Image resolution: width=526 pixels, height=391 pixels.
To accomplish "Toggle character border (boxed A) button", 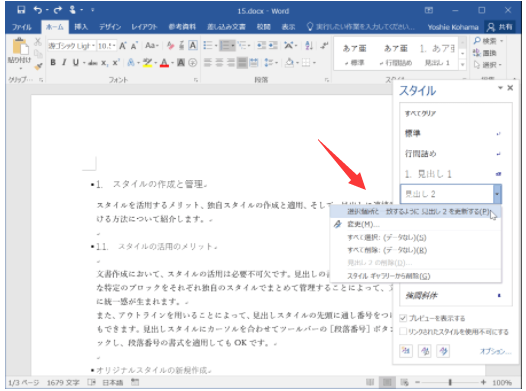I will [193, 45].
